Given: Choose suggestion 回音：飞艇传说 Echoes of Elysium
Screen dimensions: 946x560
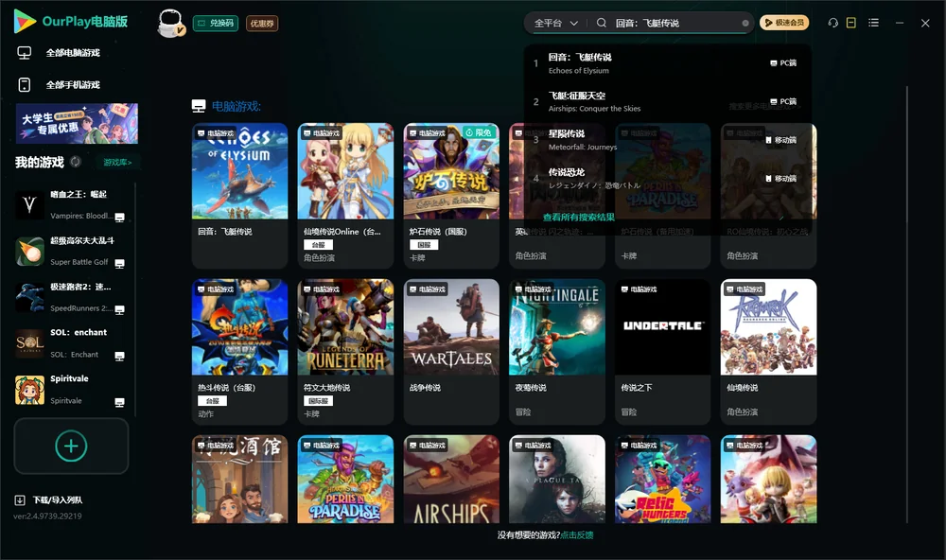Looking at the screenshot, I should [x=667, y=63].
